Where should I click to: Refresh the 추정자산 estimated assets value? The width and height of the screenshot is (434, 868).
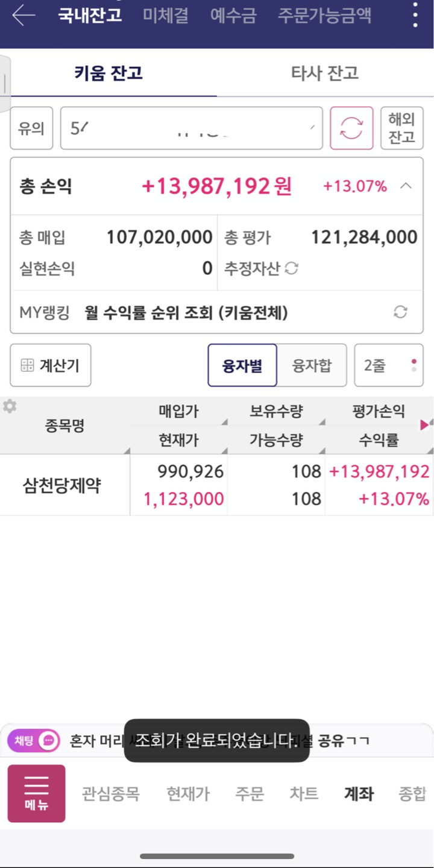tap(292, 269)
